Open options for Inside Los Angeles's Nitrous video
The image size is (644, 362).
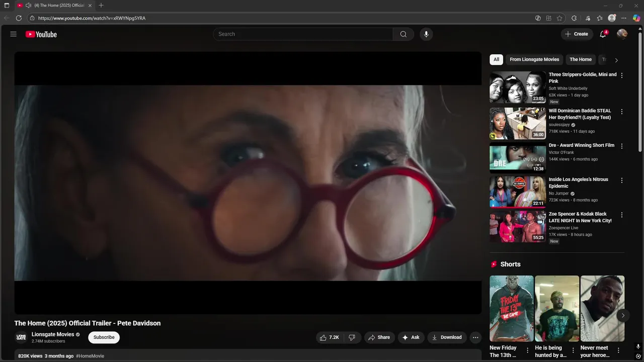pyautogui.click(x=622, y=180)
